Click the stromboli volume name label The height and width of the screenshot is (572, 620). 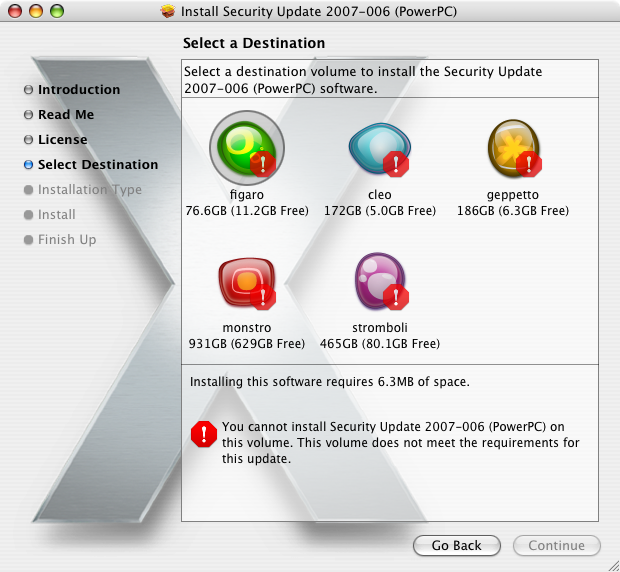pyautogui.click(x=380, y=328)
